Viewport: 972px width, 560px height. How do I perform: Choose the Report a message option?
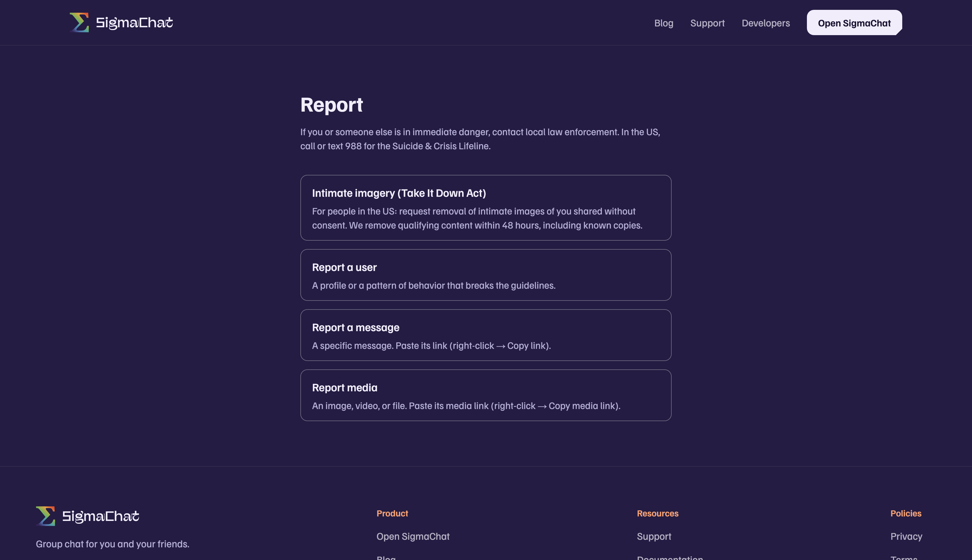click(x=486, y=335)
